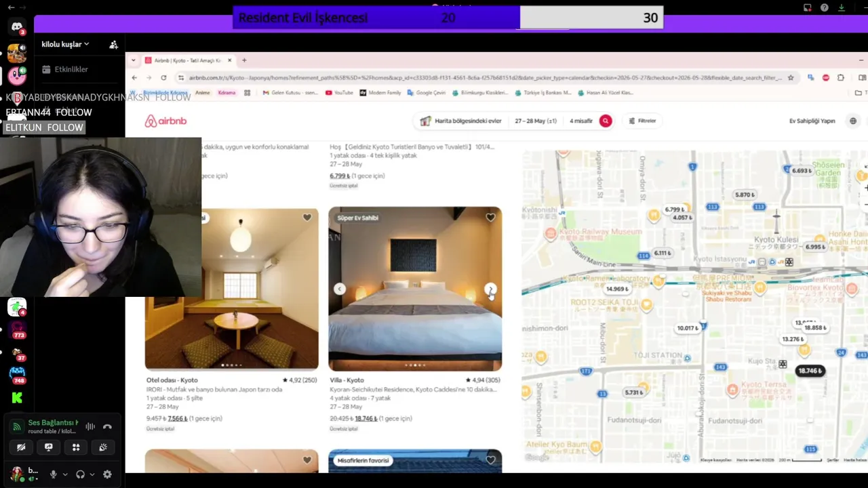Click the 18.858 ₺ map price marker

click(815, 327)
